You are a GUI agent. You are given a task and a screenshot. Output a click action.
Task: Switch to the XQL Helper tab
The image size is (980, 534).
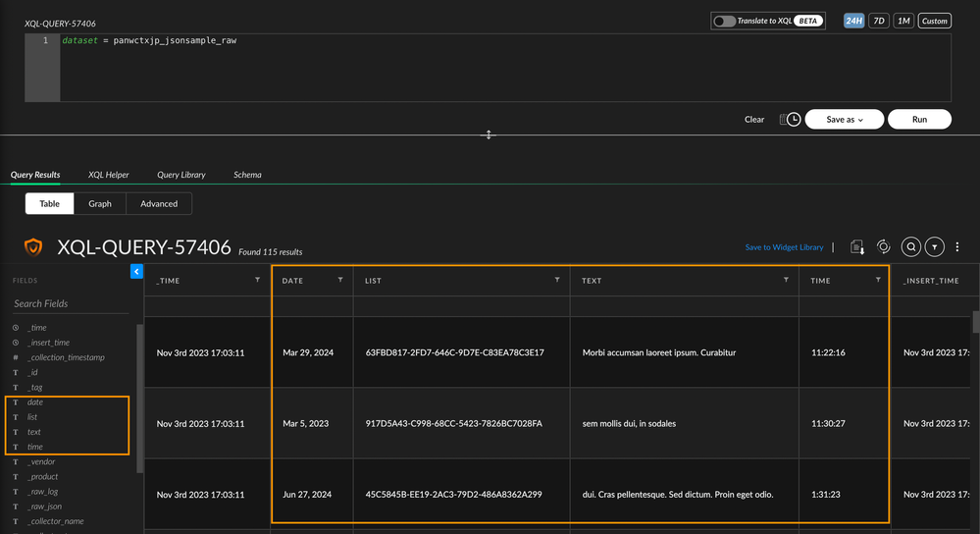(x=108, y=175)
